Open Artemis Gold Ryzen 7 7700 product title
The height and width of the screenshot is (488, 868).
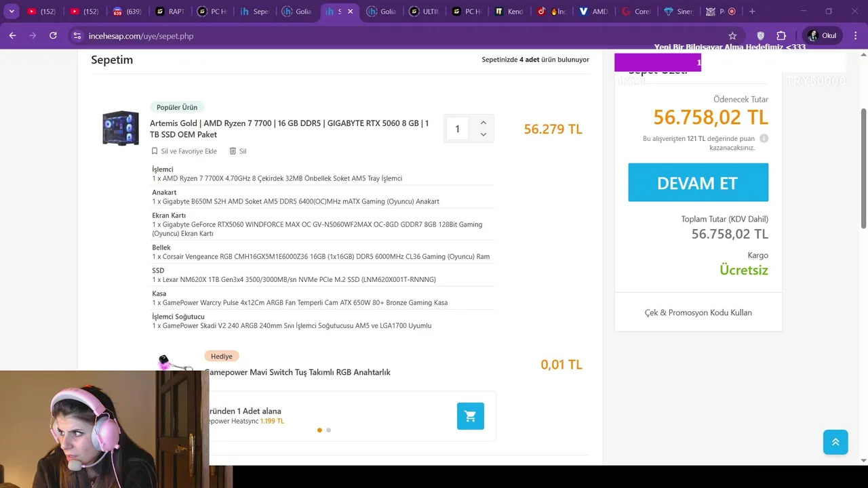coord(289,128)
